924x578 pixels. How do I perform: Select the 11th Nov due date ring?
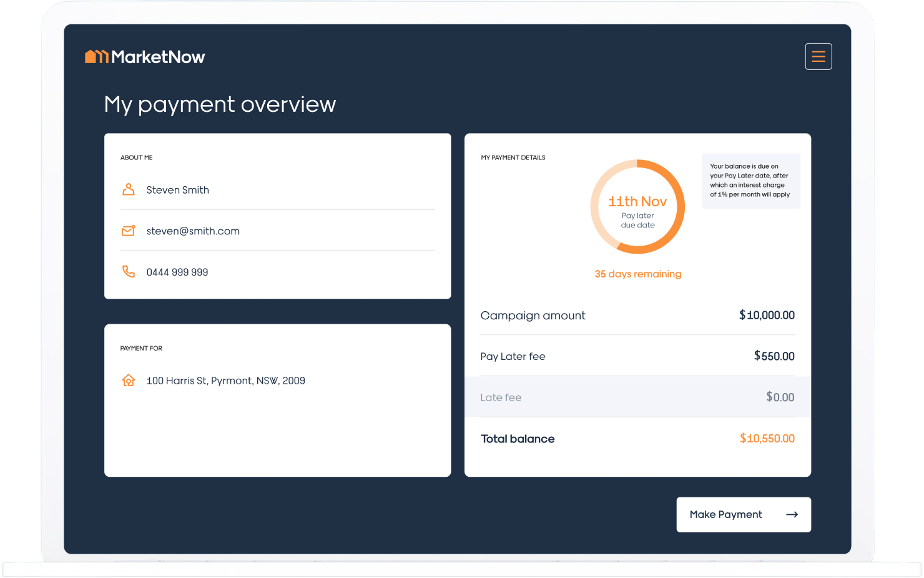pos(637,207)
